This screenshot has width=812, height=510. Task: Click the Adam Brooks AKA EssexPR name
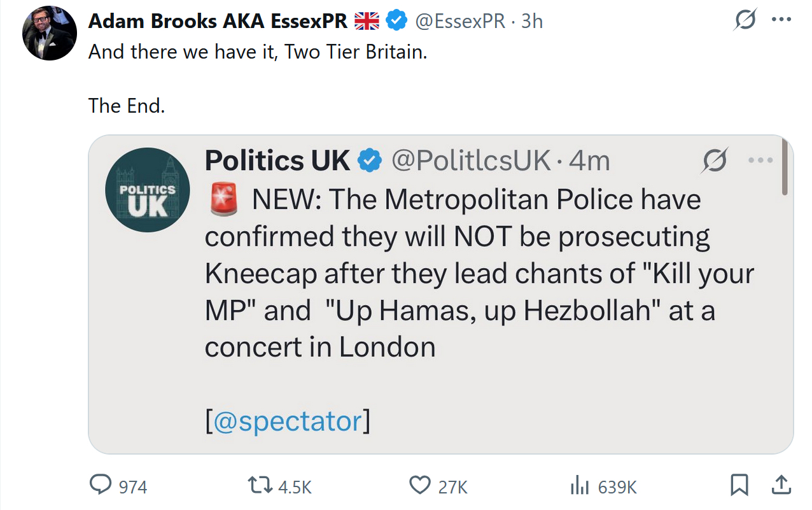pyautogui.click(x=218, y=21)
